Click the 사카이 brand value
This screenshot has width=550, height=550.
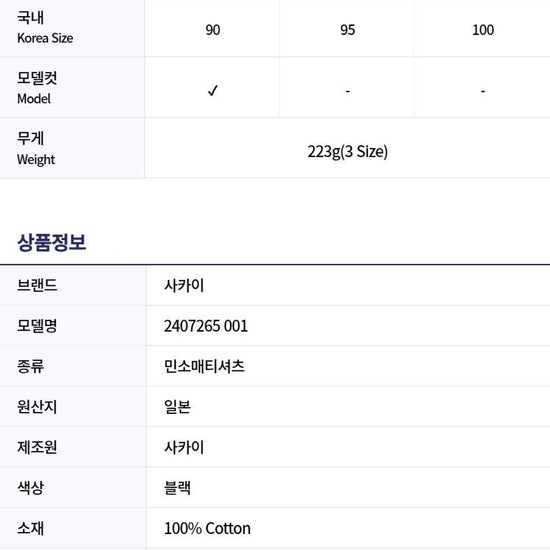coord(184,285)
